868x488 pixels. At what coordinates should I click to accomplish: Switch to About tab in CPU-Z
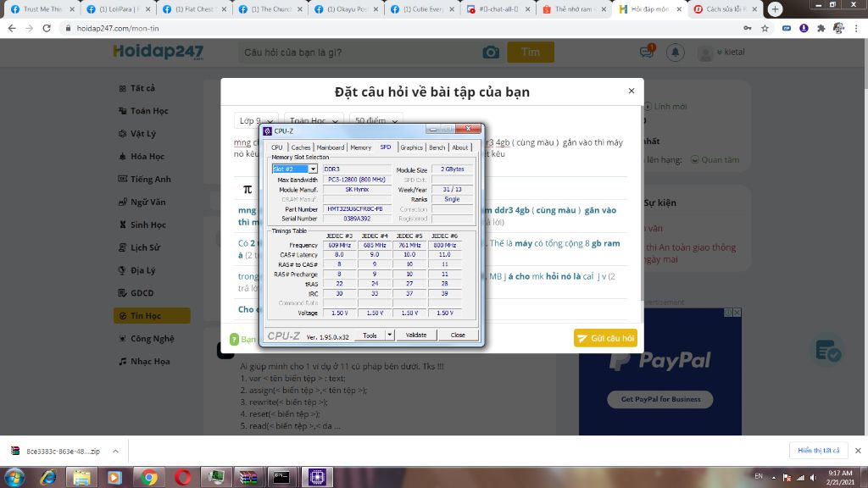pyautogui.click(x=460, y=147)
